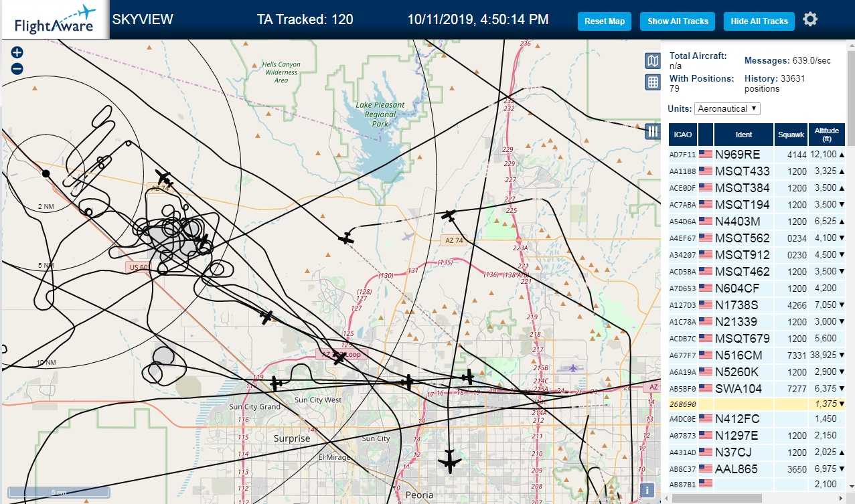Sort by the flag column header
This screenshot has height=504, width=855.
[706, 135]
